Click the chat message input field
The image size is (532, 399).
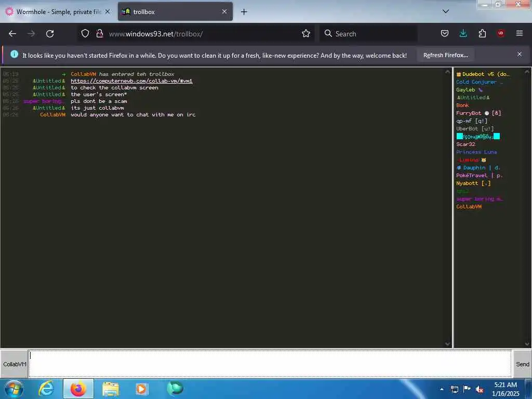point(270,364)
